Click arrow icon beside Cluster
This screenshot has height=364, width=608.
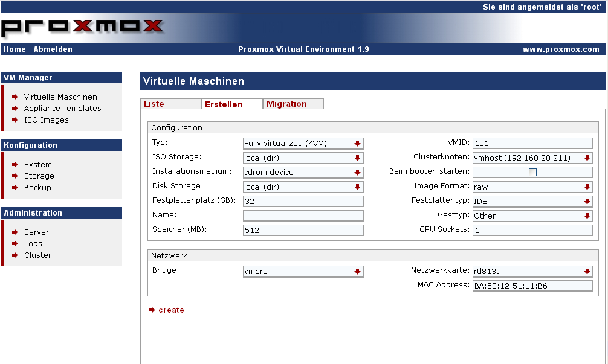15,255
